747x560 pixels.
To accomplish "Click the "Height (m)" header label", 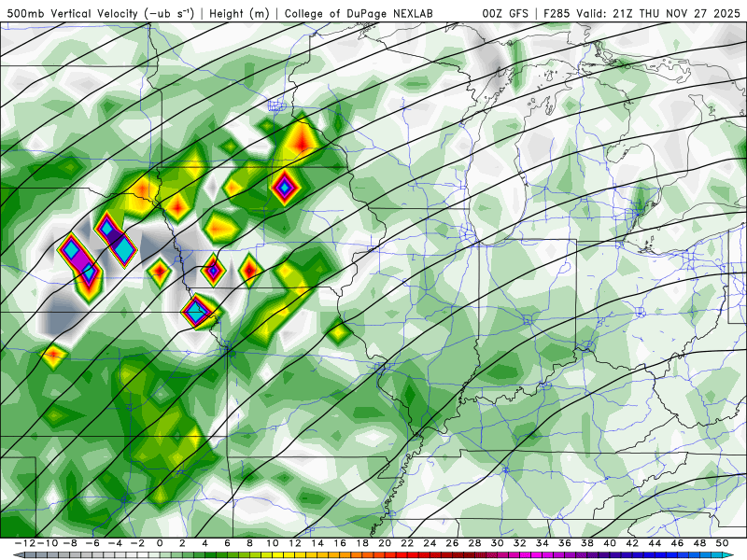I will coord(239,13).
